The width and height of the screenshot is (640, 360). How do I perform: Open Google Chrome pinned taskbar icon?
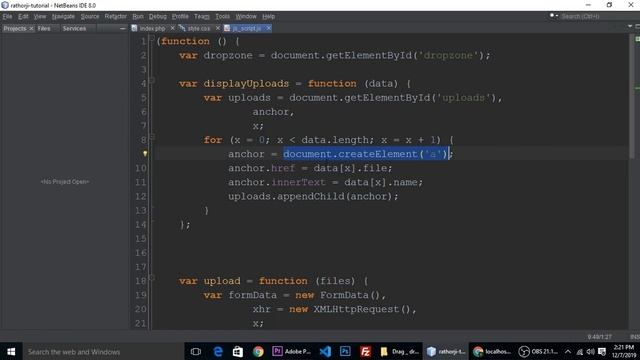pos(258,351)
